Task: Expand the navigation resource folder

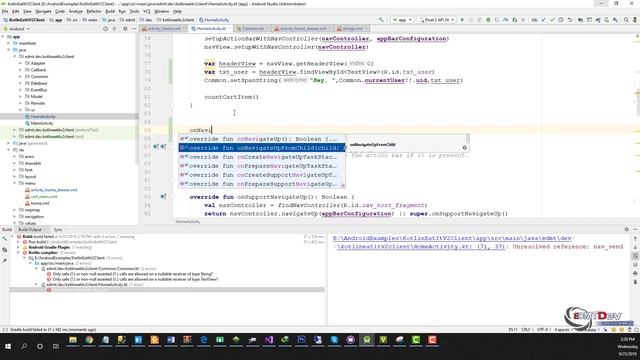Action: (15, 216)
